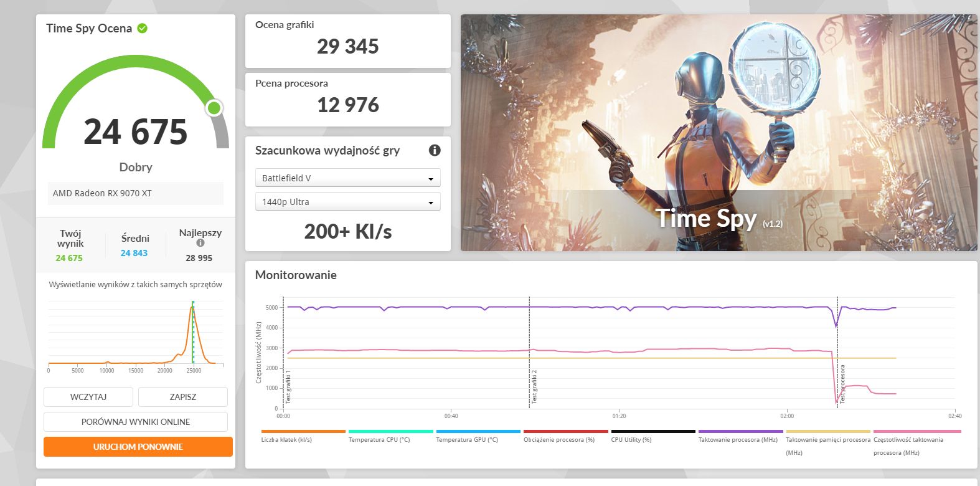This screenshot has width=980, height=486.
Task: Click the '200+ Kl/s' estimated performance value
Action: tap(348, 232)
